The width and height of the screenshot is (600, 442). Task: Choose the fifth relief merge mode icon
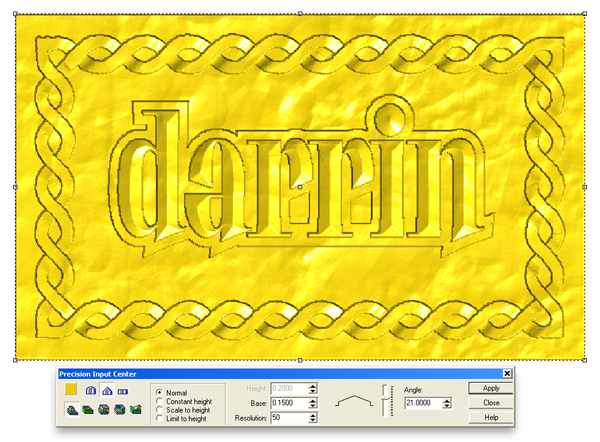135,410
